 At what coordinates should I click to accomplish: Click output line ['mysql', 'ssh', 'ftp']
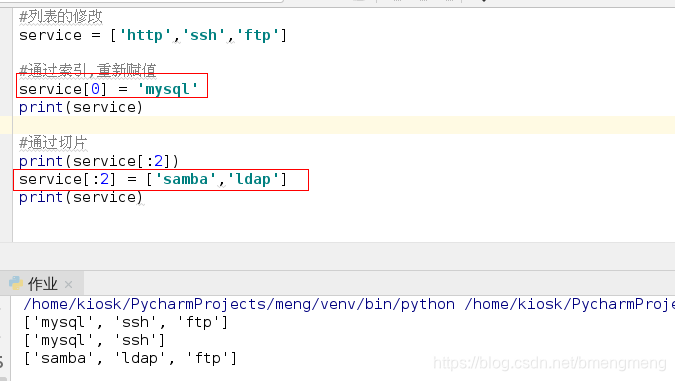click(126, 322)
